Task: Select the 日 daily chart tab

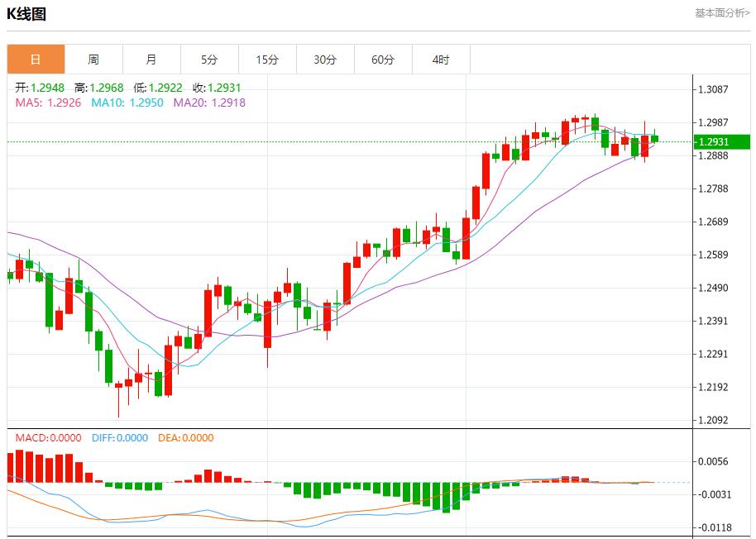Action: tap(36, 60)
